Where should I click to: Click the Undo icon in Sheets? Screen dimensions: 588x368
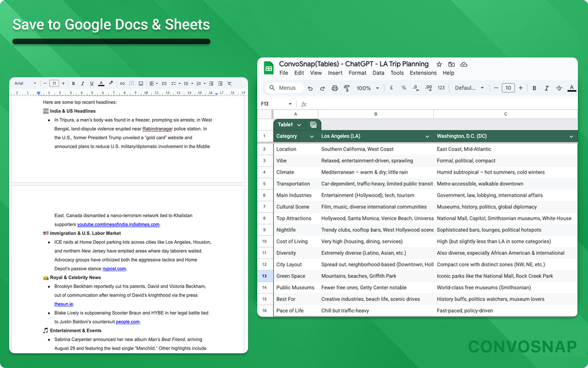(310, 88)
